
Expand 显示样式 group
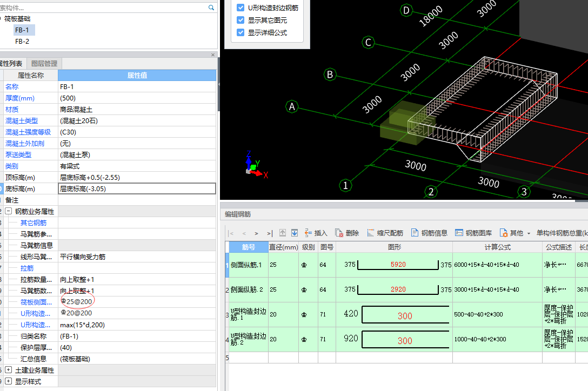coord(8,381)
